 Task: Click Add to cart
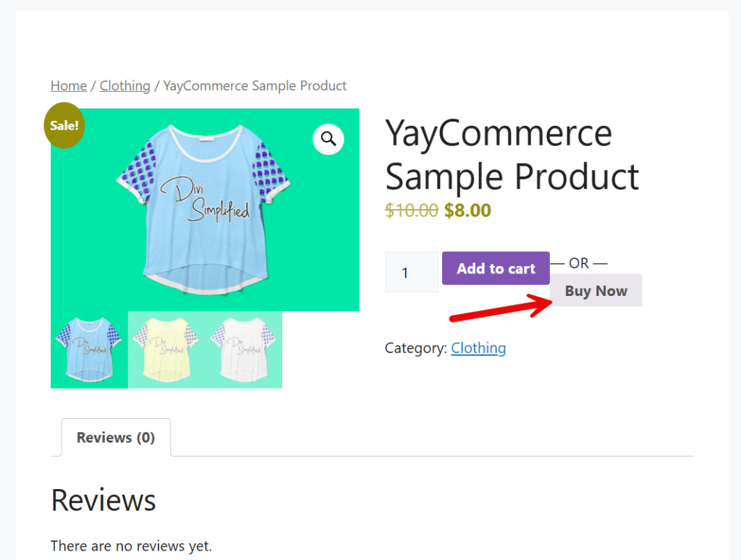point(495,268)
